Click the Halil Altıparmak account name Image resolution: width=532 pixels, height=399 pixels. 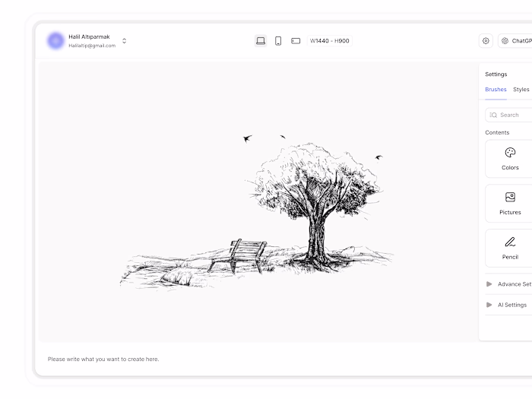(89, 36)
